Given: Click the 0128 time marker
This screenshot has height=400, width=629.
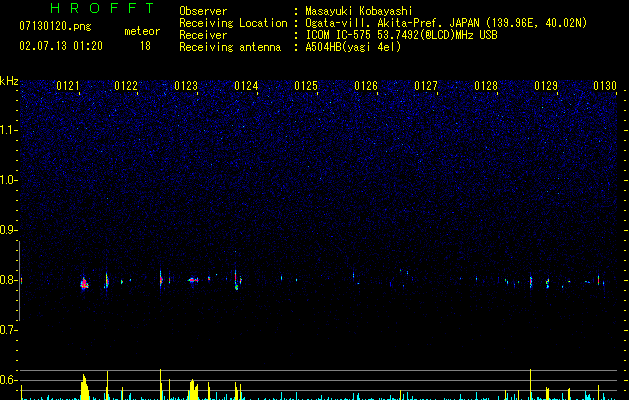Looking at the screenshot, I should (x=486, y=86).
